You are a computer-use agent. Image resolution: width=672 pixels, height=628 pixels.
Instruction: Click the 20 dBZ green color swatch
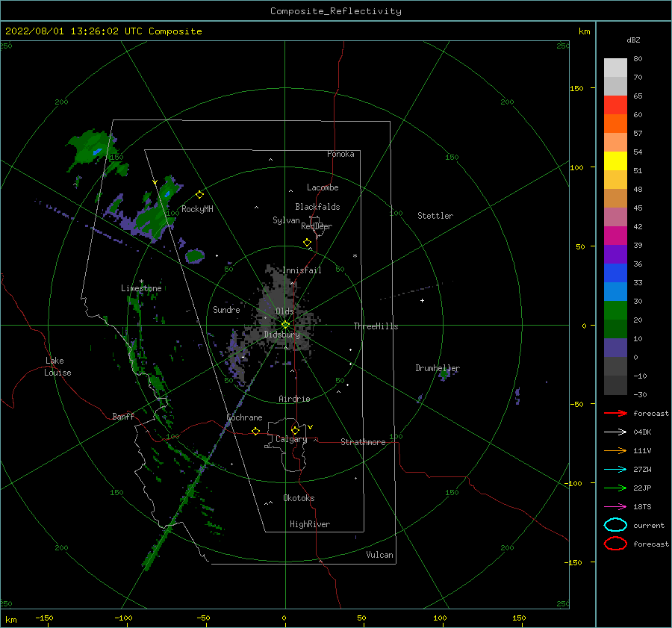click(x=615, y=311)
